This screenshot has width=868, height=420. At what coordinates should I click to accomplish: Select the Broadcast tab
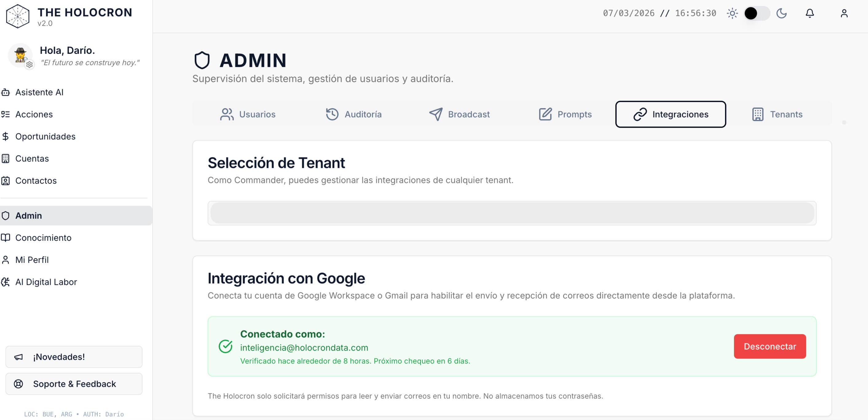(459, 114)
